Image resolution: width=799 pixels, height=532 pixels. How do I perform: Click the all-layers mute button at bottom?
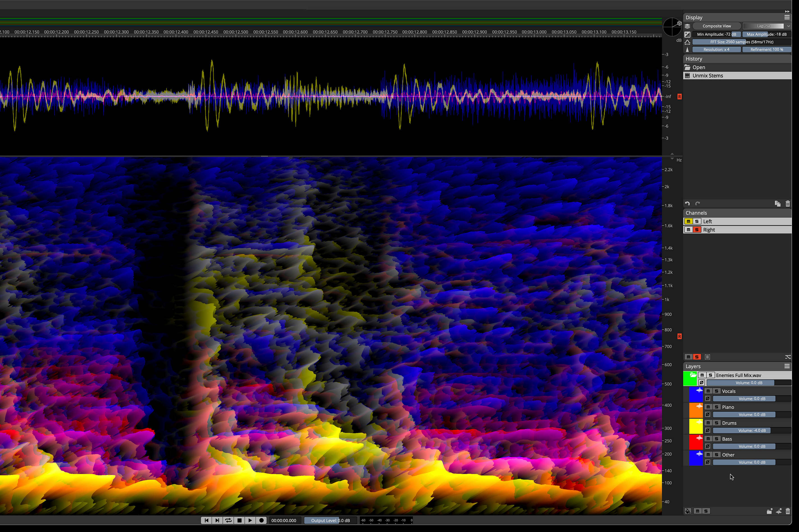[697, 511]
